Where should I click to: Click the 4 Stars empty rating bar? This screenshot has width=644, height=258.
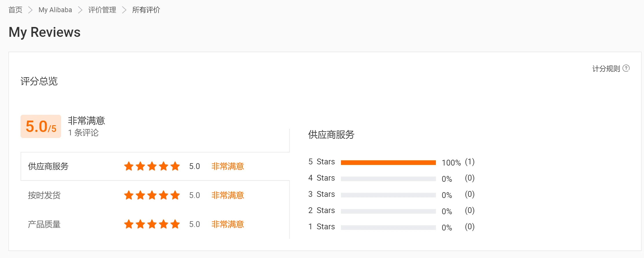pyautogui.click(x=388, y=179)
